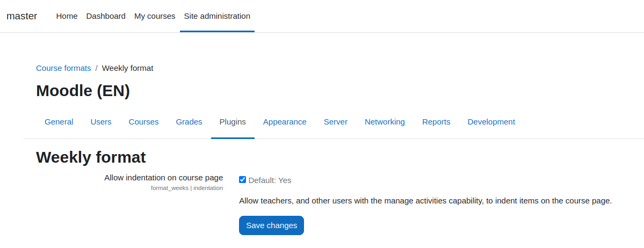Select Site administration in top navigation
Image resolution: width=644 pixels, height=248 pixels.
tap(218, 16)
